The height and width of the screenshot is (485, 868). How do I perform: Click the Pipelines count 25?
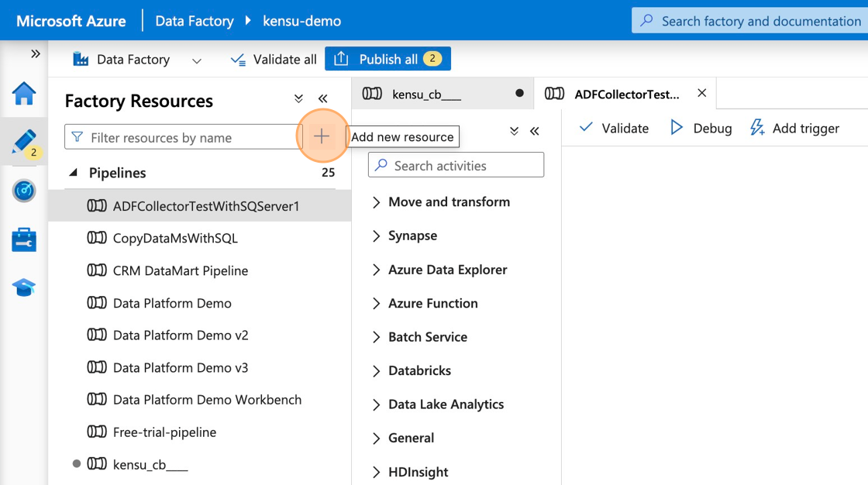329,173
